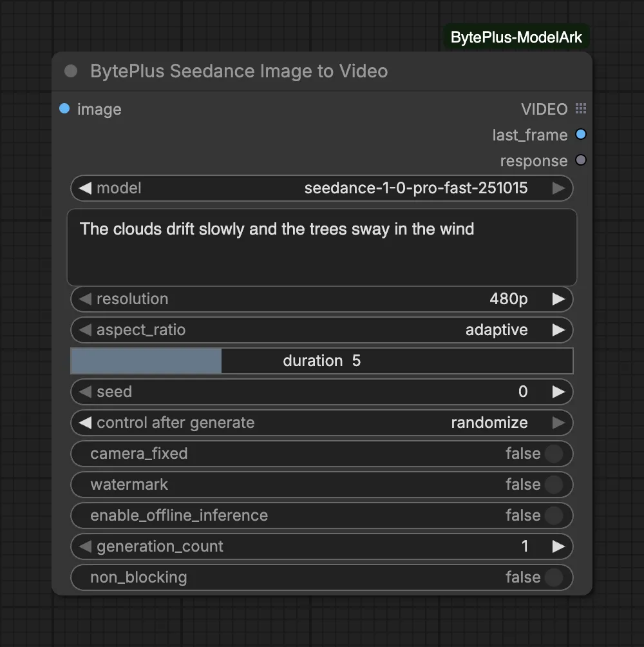The image size is (644, 647).
Task: Toggle non_blocking switch
Action: (554, 577)
